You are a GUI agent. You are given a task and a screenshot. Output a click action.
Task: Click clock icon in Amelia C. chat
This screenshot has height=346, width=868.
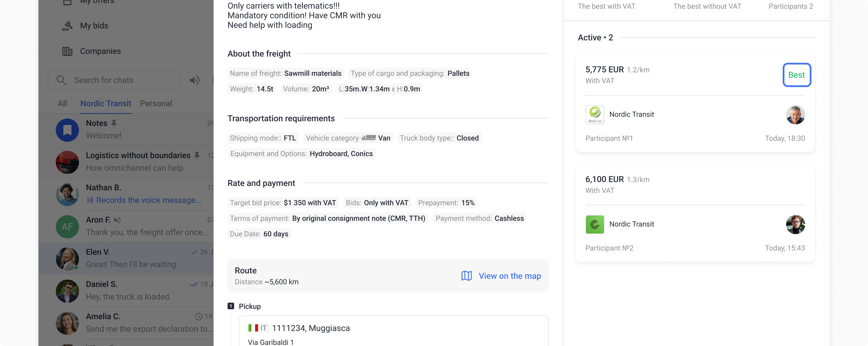click(x=198, y=317)
